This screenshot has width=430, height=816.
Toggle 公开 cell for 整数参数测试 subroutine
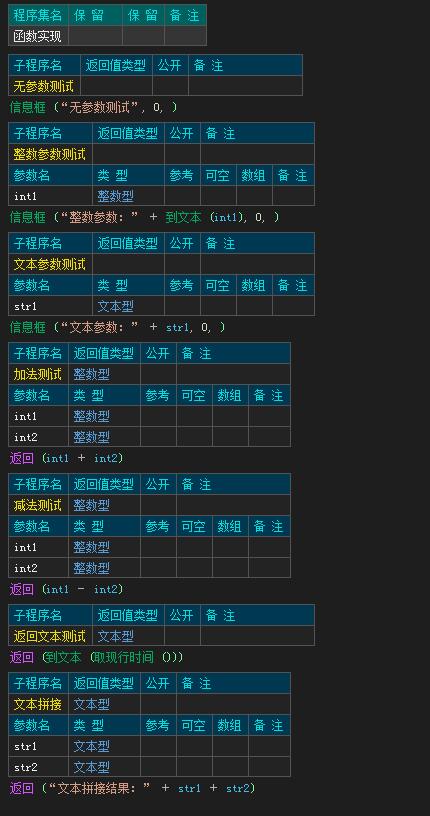click(182, 154)
